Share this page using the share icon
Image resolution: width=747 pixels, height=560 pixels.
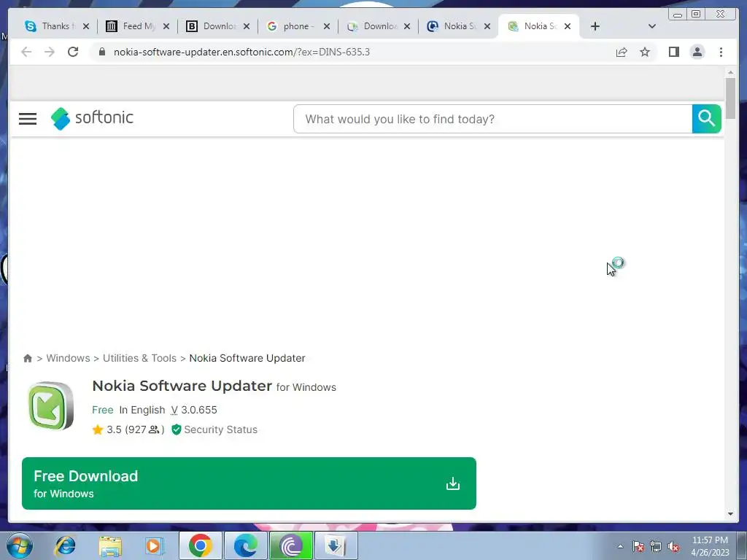click(622, 52)
